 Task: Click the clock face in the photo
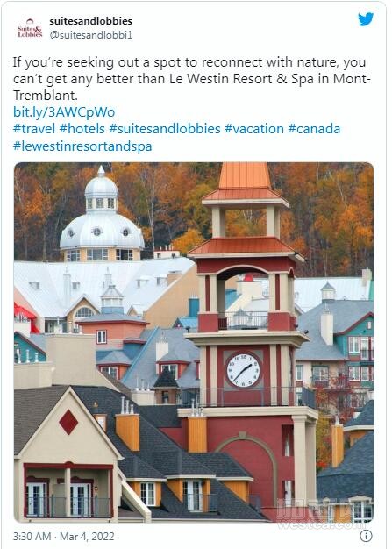[243, 370]
